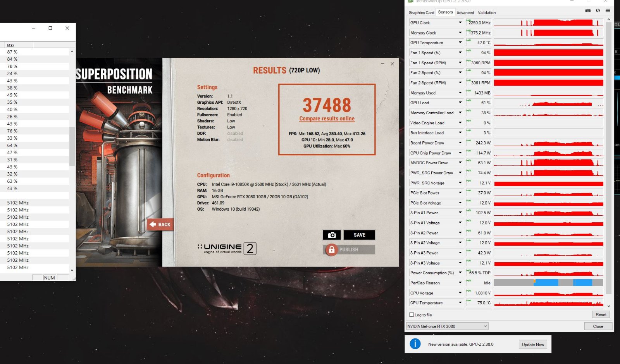This screenshot has width=620, height=364.
Task: Minimize the Superposition results window
Action: (382, 64)
